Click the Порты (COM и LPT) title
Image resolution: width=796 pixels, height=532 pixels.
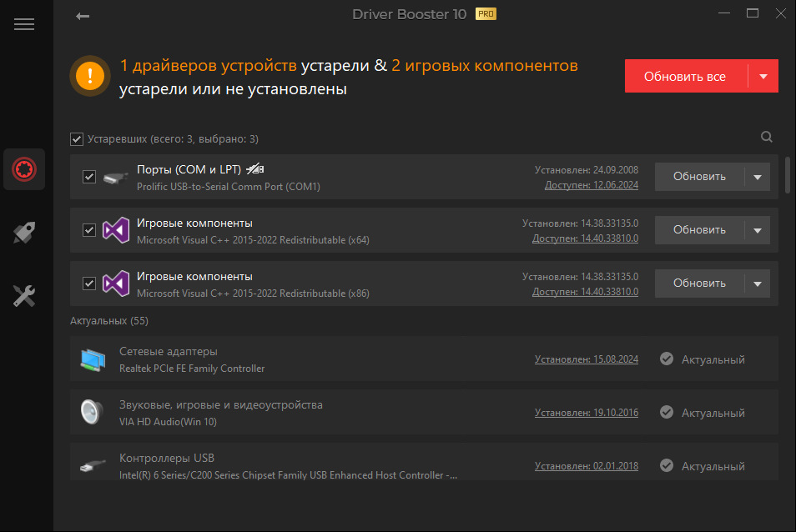click(x=189, y=169)
